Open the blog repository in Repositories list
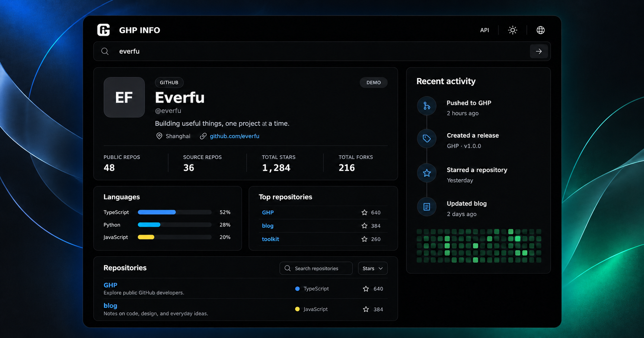Screen dimensions: 644x338 110,306
